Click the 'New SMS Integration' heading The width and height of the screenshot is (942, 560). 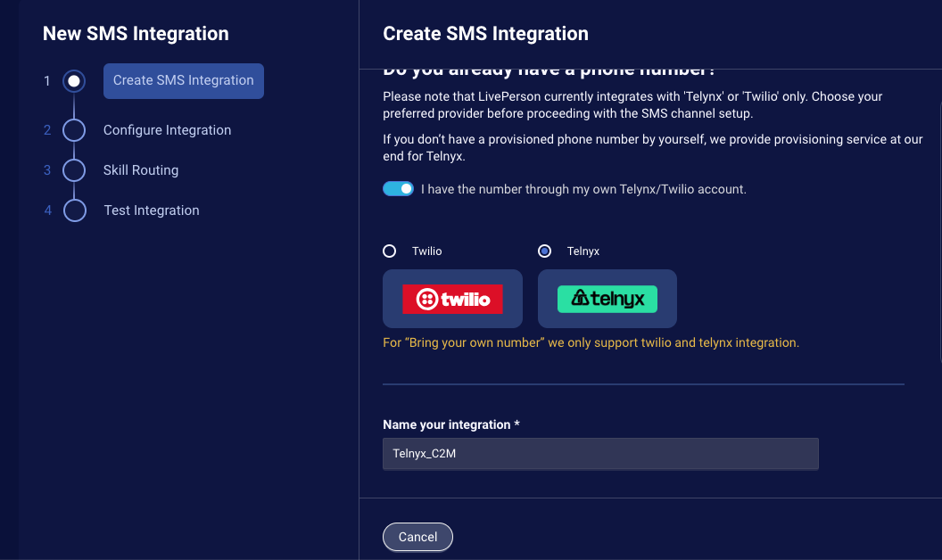pos(136,34)
